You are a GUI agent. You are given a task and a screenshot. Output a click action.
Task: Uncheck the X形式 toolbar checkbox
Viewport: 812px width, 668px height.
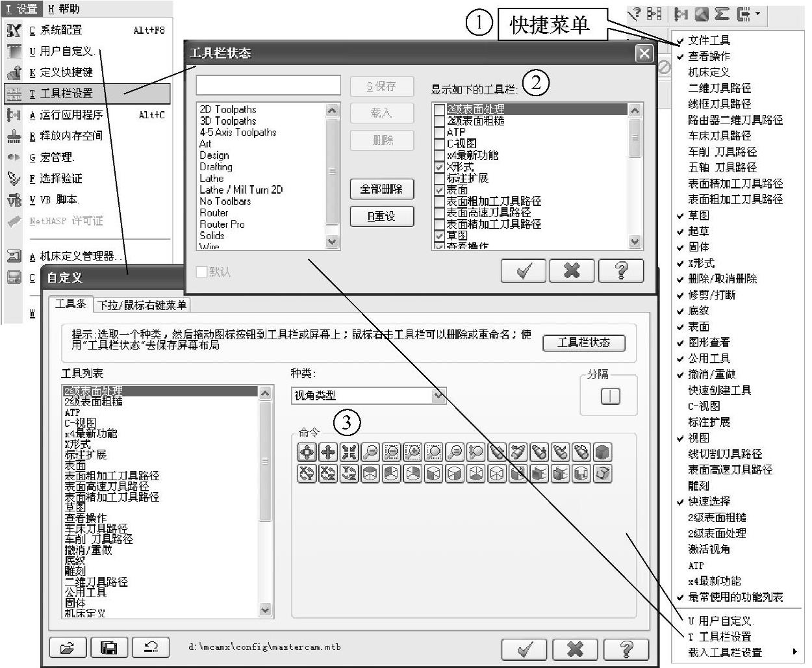point(440,167)
